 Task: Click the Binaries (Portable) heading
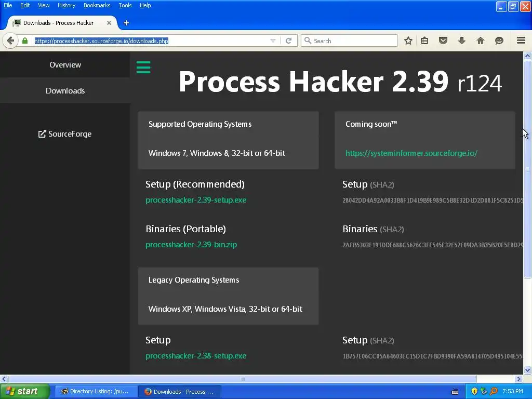pos(185,229)
